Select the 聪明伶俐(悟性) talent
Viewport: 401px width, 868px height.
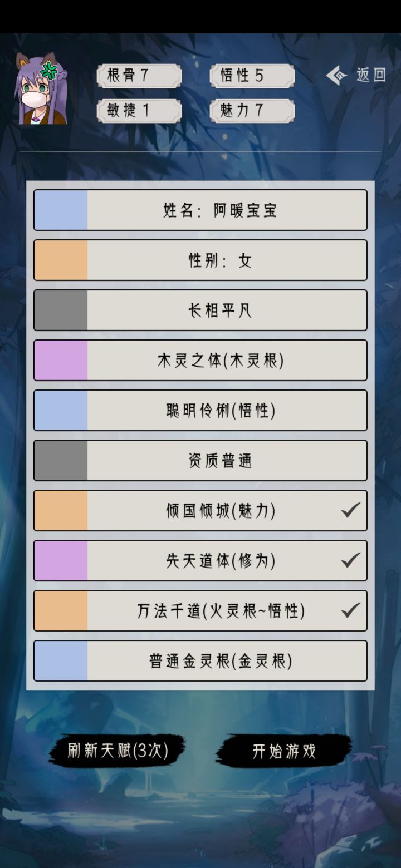(220, 411)
